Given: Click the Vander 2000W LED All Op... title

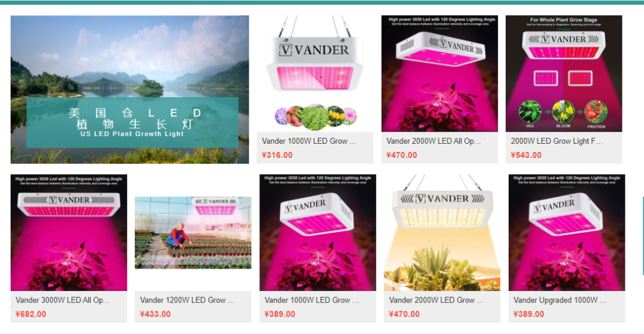Looking at the screenshot, I should point(434,141).
